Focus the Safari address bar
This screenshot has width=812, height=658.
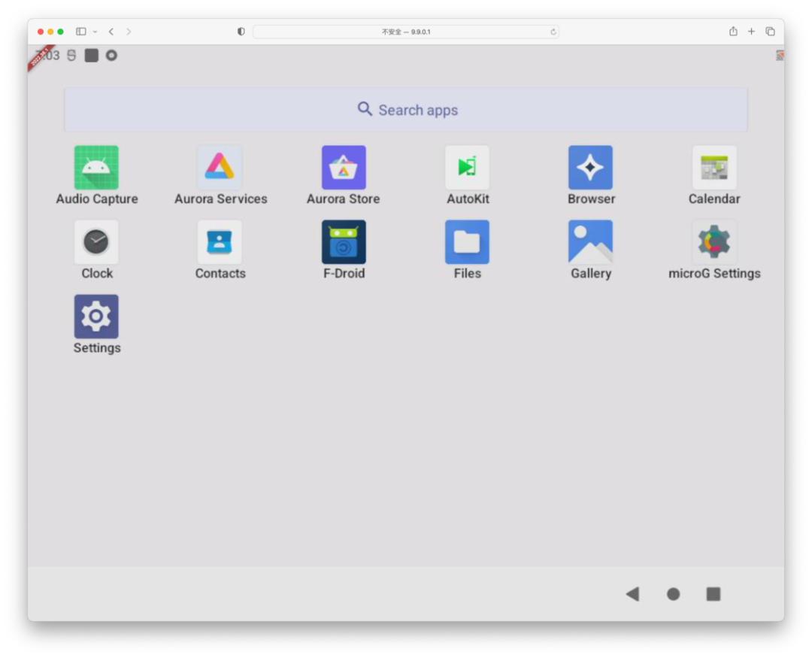pos(405,32)
